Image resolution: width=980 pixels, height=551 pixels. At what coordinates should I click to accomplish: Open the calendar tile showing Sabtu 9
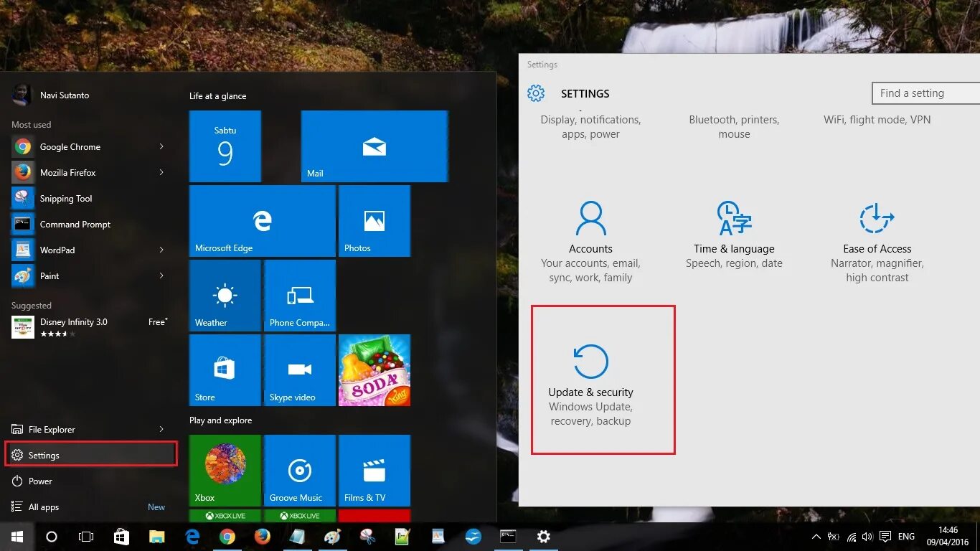[225, 146]
